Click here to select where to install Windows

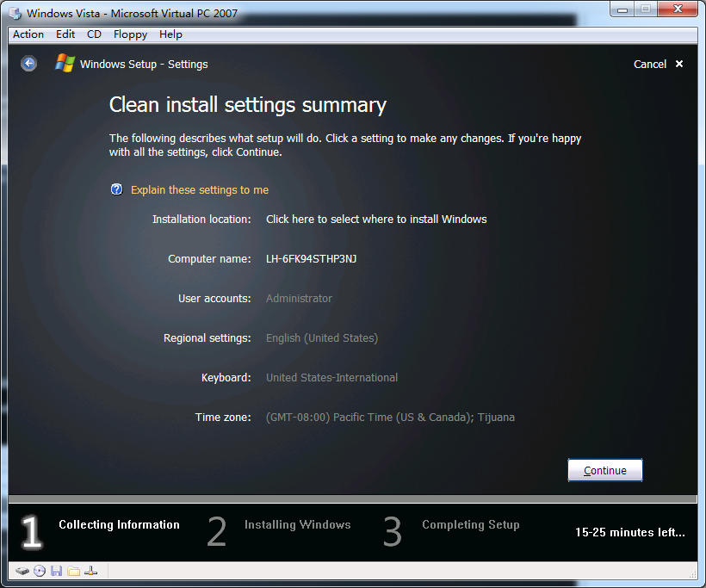376,220
